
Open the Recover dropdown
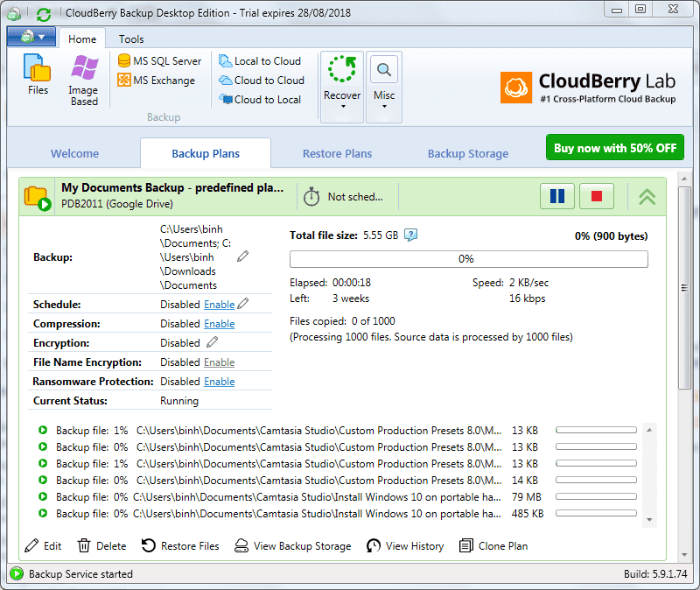pyautogui.click(x=342, y=87)
